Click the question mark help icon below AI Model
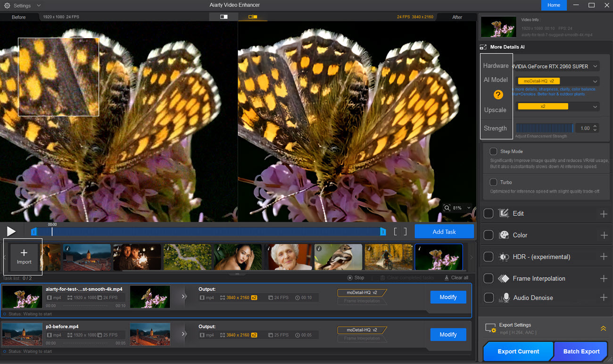Image resolution: width=613 pixels, height=364 pixels. coord(498,95)
